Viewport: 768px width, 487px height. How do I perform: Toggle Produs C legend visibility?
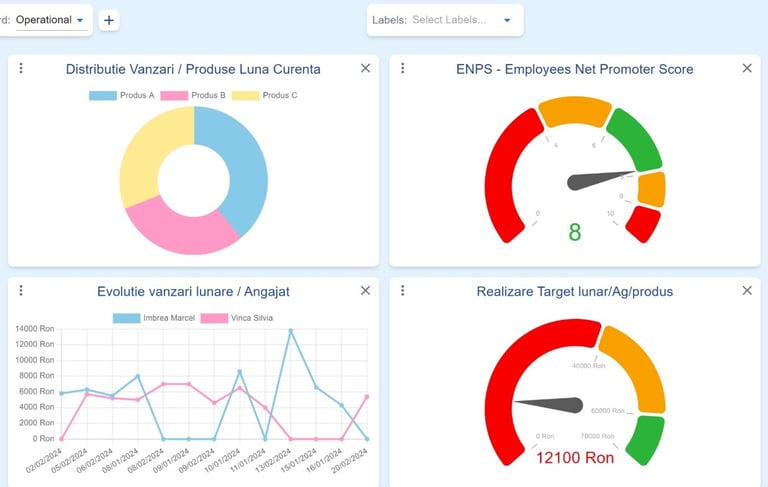[x=264, y=95]
